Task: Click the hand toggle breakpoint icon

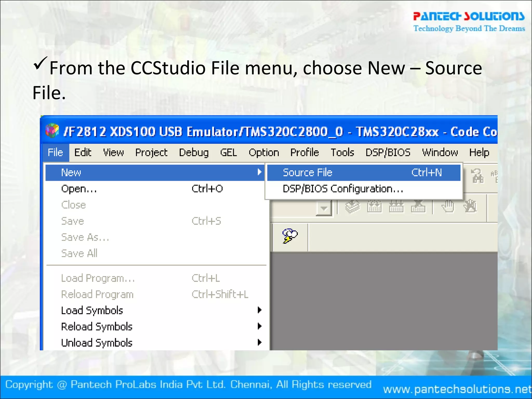Action: [x=448, y=207]
